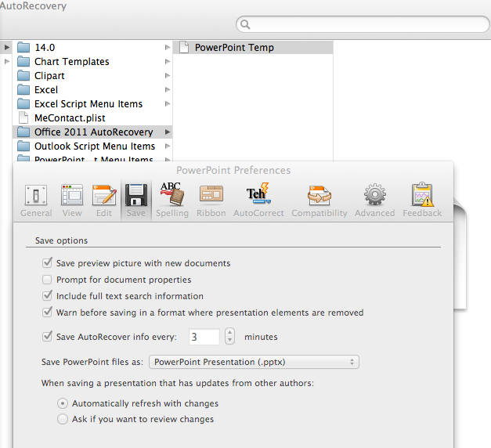Open the View preferences pane icon
Image resolution: width=491 pixels, height=448 pixels.
click(72, 195)
